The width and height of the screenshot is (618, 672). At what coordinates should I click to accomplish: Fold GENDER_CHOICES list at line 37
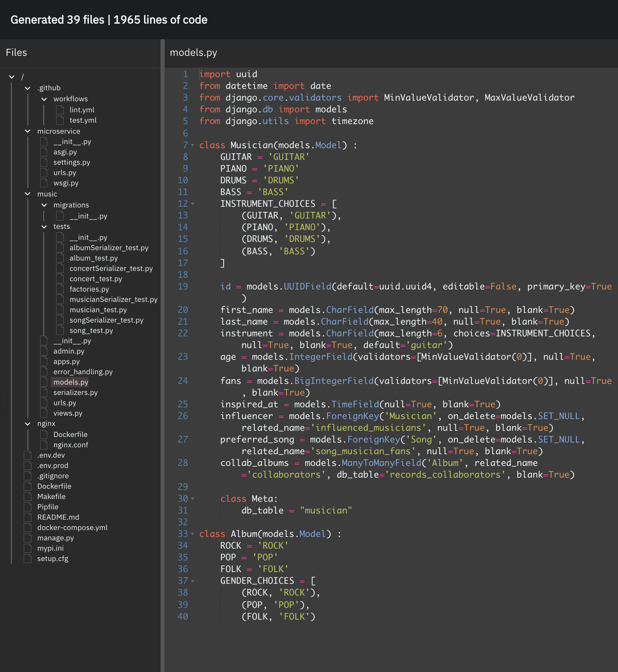[x=193, y=581]
